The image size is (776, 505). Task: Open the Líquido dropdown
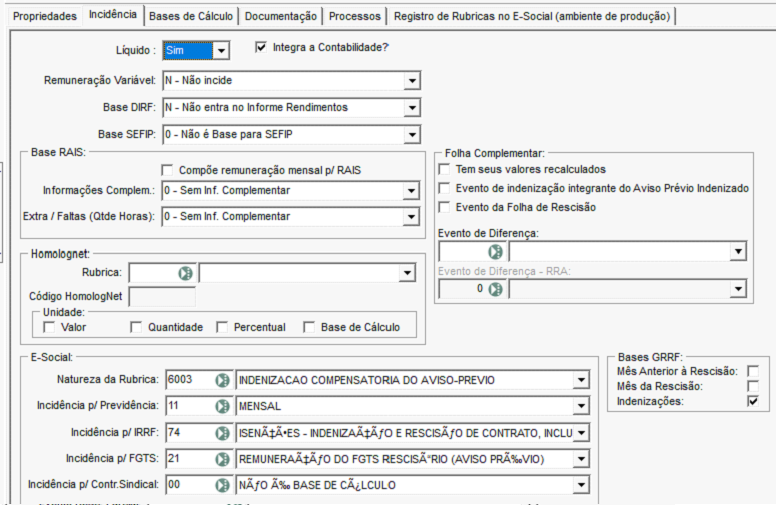click(x=221, y=50)
